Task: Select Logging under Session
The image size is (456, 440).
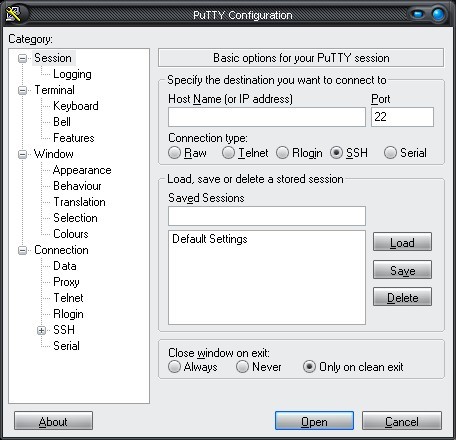Action: [x=72, y=74]
